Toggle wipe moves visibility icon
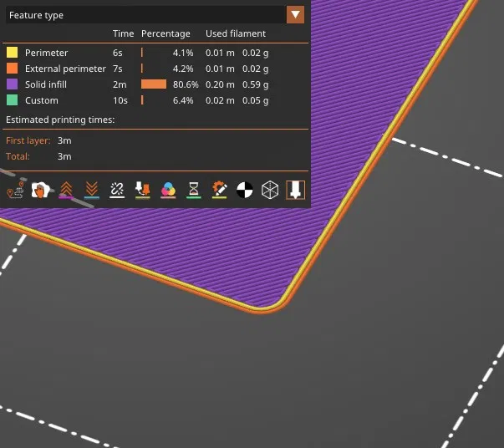This screenshot has width=504, height=448. click(40, 190)
